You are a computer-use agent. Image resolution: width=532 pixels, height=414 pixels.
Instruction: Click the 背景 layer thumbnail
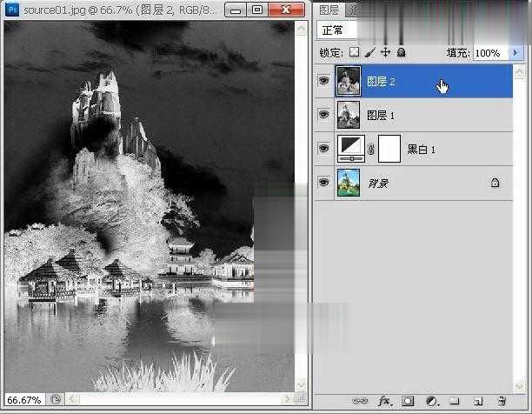click(349, 183)
